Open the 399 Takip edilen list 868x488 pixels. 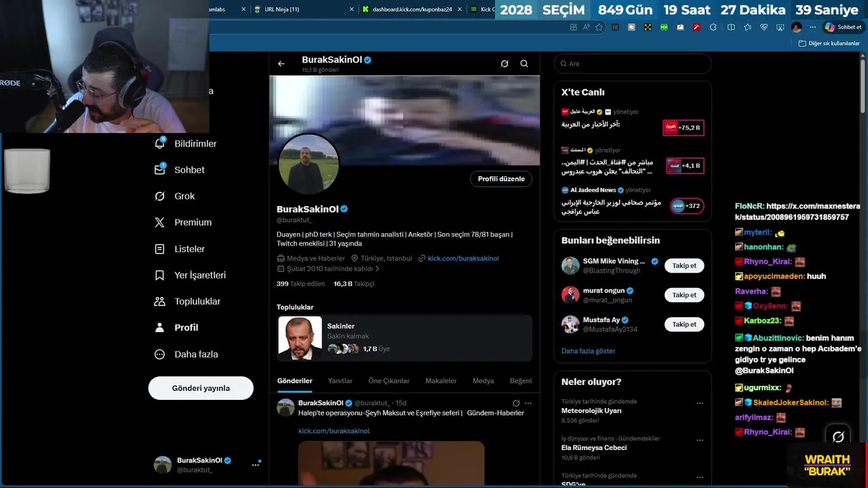tap(300, 284)
